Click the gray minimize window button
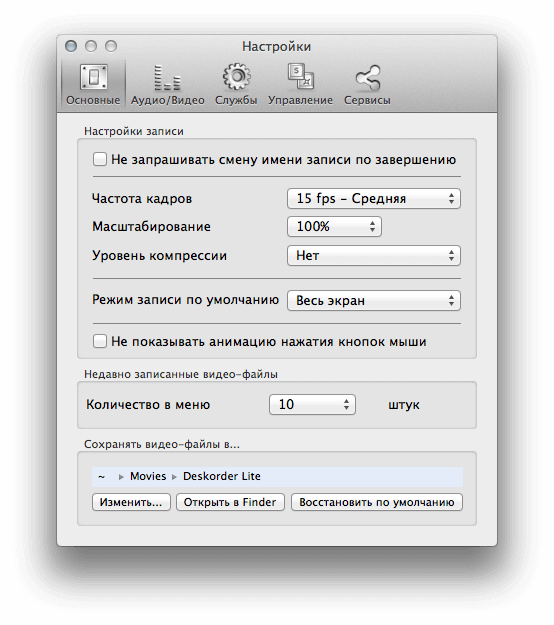 91,46
